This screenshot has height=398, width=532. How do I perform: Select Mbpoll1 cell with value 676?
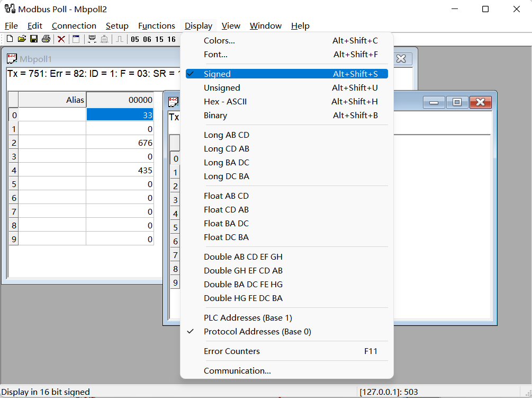(120, 143)
